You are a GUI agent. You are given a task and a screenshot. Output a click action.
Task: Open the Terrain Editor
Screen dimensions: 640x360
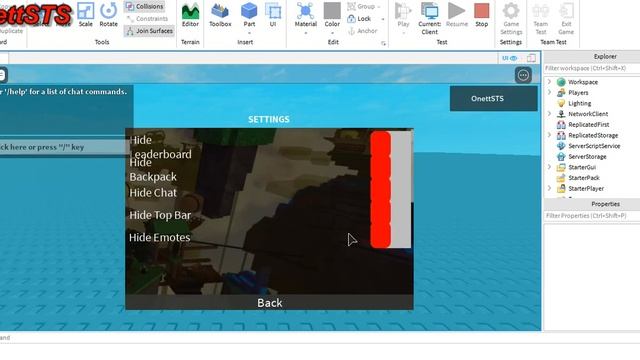pyautogui.click(x=190, y=15)
